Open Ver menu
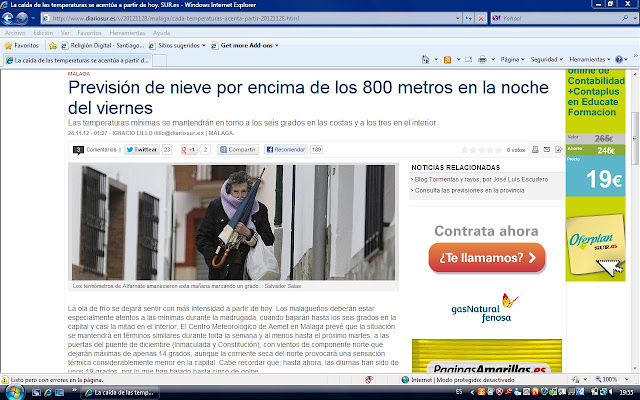This screenshot has width=640, height=400. point(65,33)
